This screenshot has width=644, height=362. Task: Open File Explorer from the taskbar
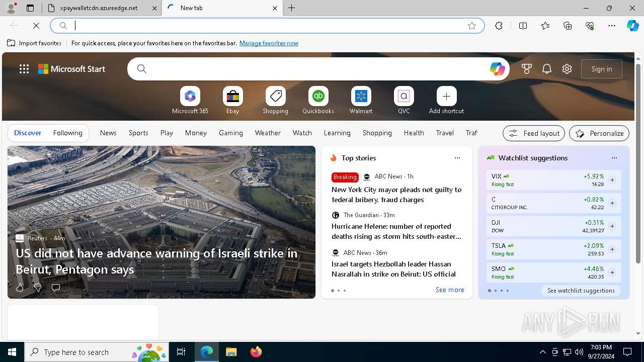(231, 352)
